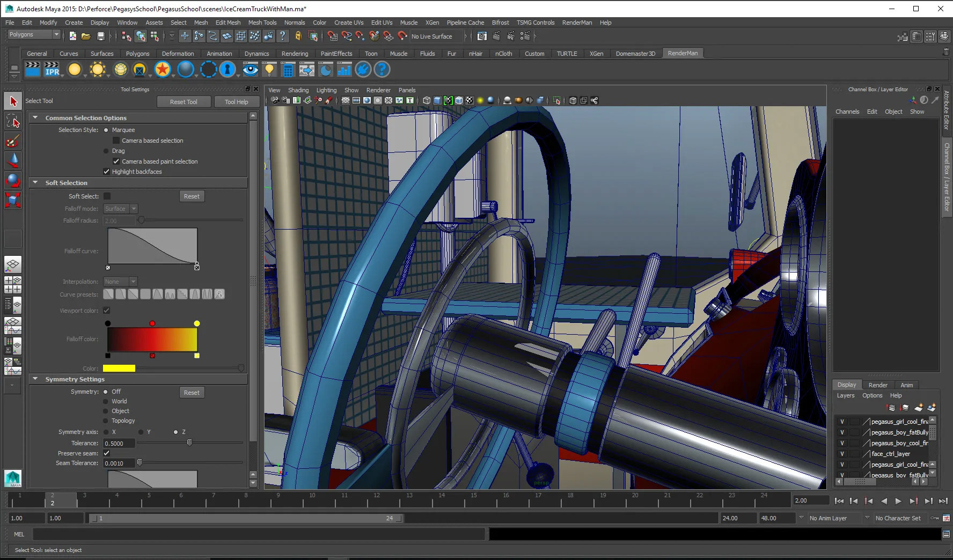This screenshot has width=953, height=560.
Task: Toggle viewport Textured checker sphere icon
Action: click(x=470, y=100)
